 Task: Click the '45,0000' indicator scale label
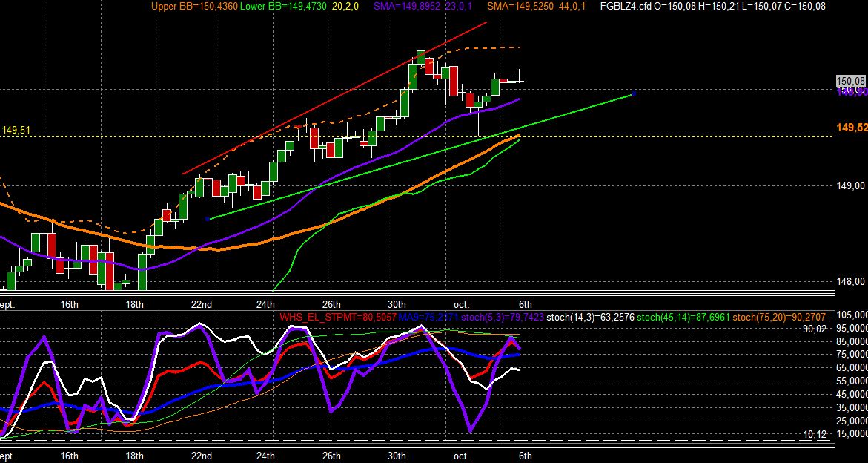852,394
